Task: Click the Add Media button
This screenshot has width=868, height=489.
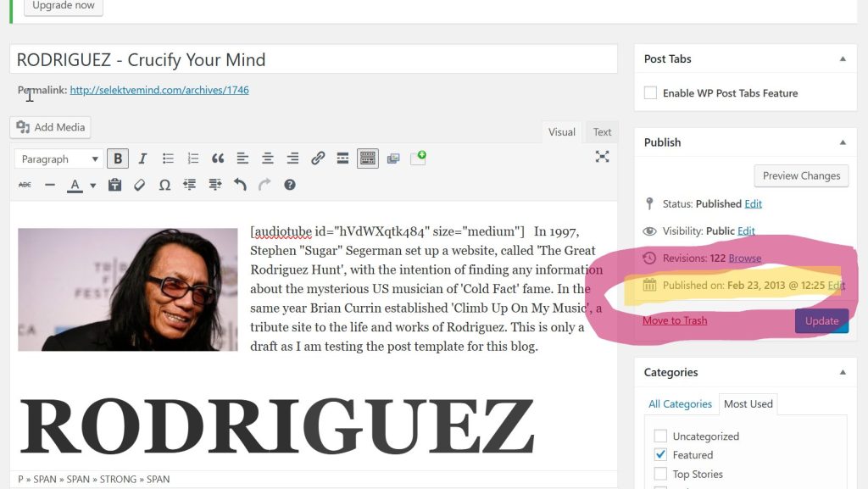Action: click(x=50, y=127)
